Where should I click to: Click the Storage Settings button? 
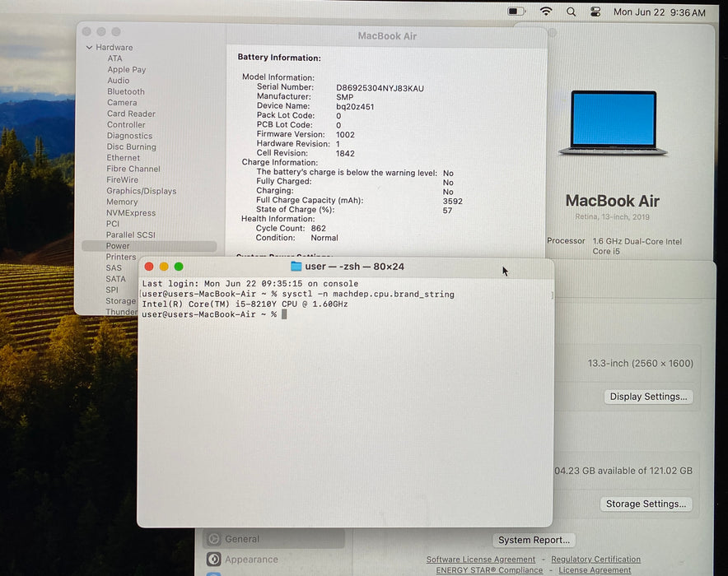click(646, 504)
